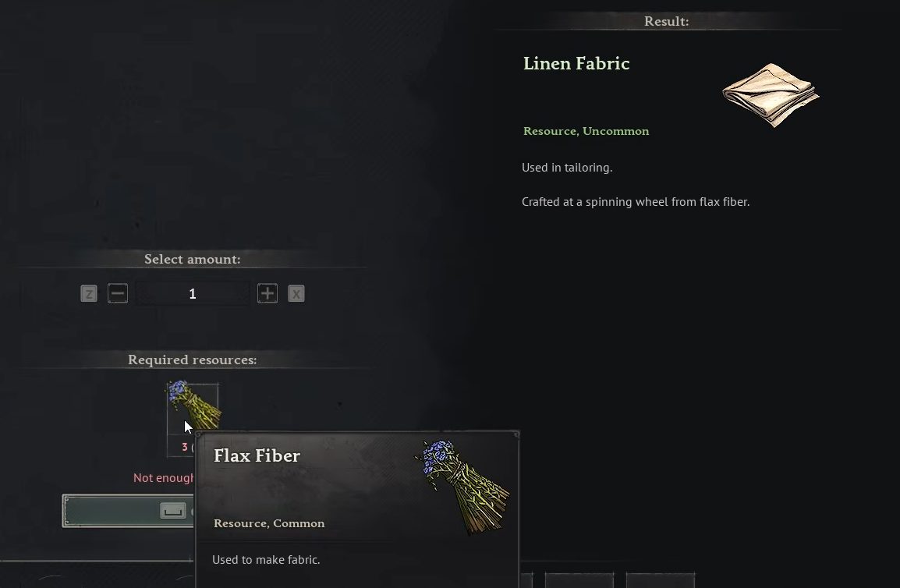Click the Flax Fiber tooltip title

257,456
